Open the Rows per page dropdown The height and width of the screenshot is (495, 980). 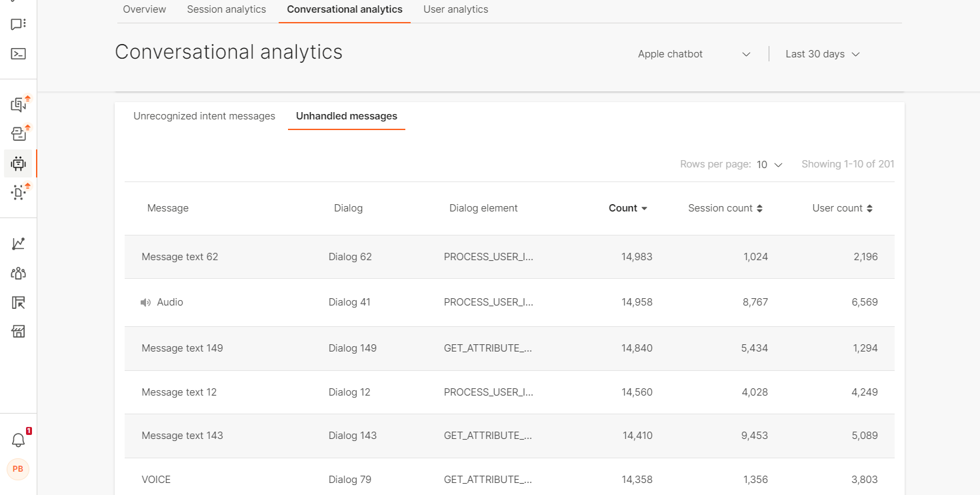tap(769, 164)
